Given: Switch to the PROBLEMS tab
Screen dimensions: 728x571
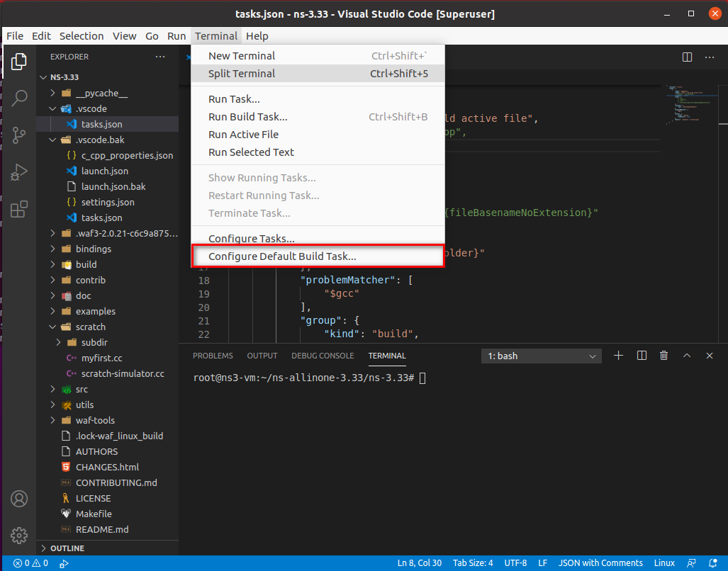Looking at the screenshot, I should coord(213,356).
